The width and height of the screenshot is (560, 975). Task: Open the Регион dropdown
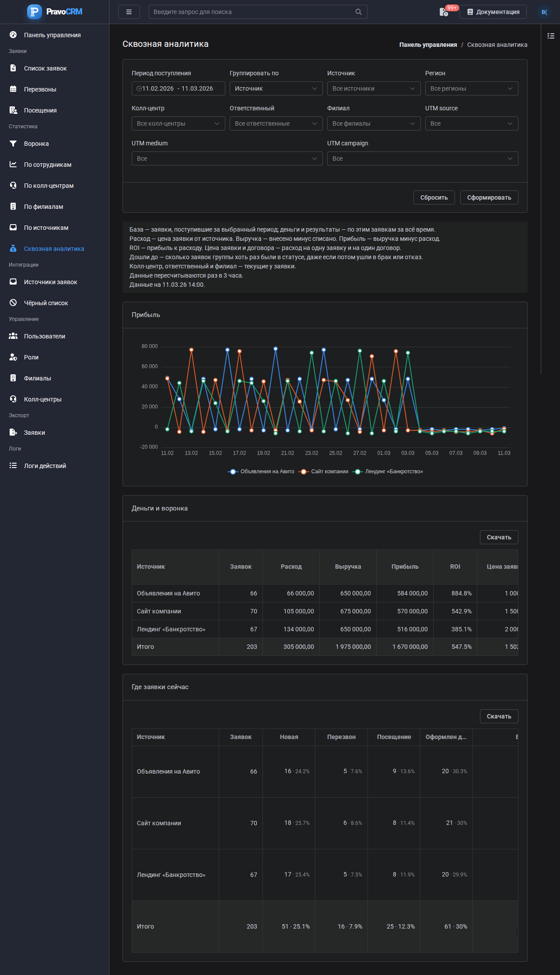pyautogui.click(x=472, y=88)
